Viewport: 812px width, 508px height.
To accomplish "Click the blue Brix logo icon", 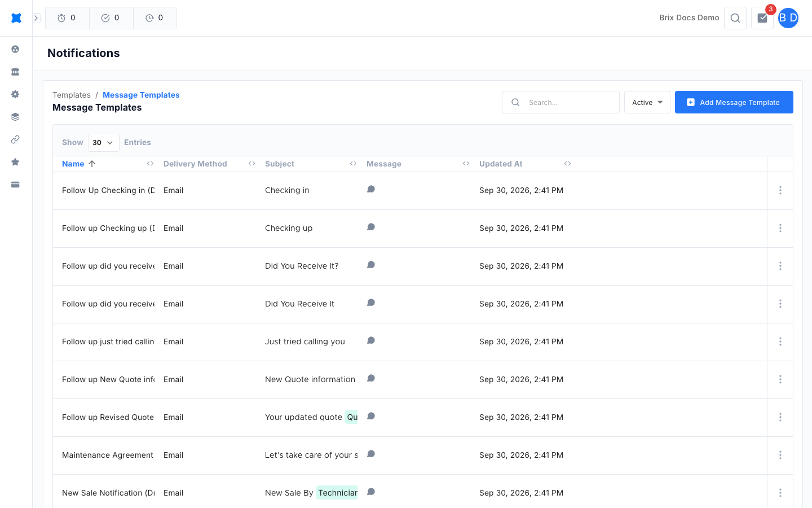I will [16, 18].
